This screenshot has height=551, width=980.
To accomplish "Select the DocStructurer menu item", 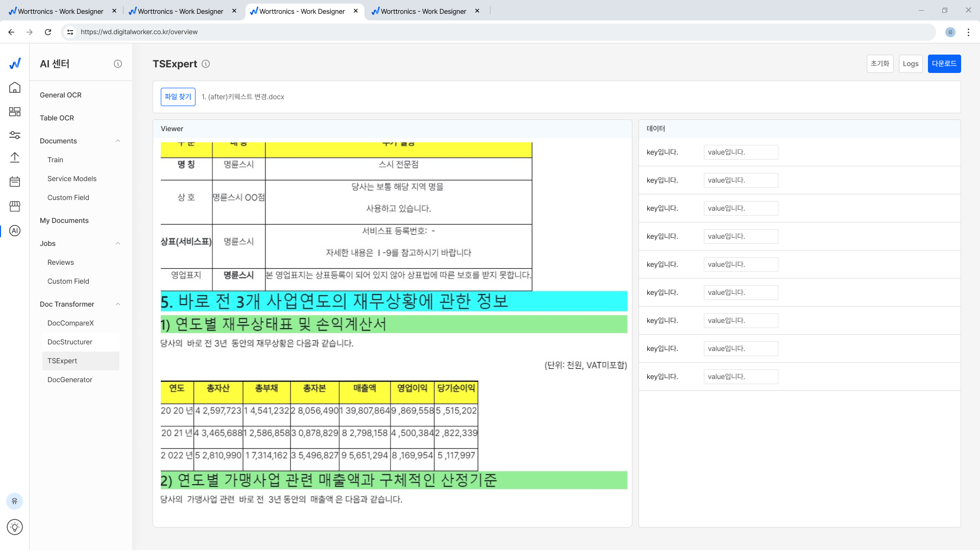I will (x=70, y=341).
